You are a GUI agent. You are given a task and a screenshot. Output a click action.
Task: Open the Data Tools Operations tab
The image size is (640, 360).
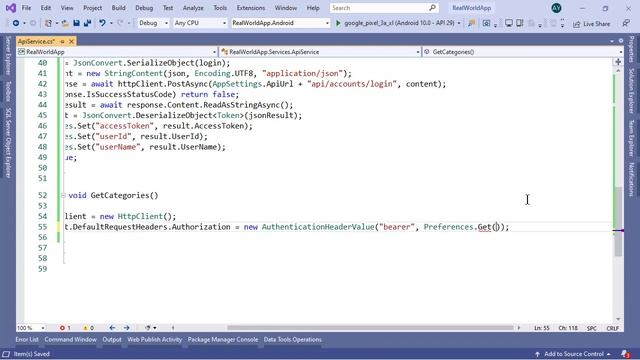pyautogui.click(x=293, y=340)
